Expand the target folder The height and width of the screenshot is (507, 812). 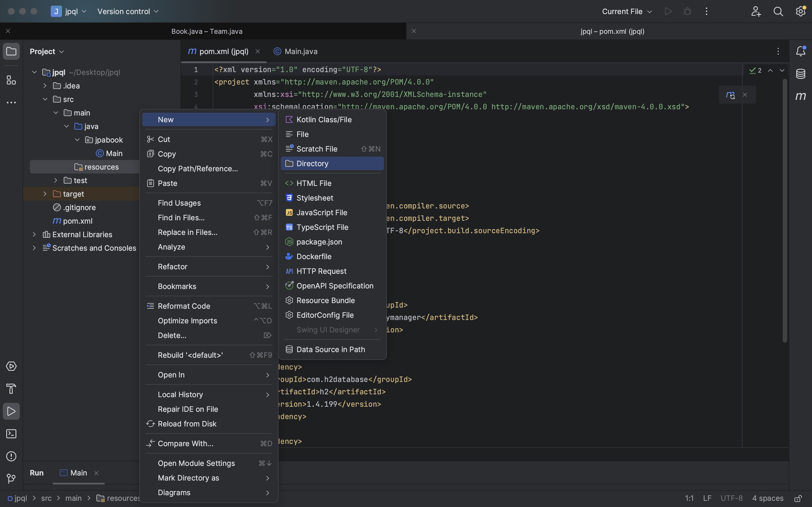click(45, 194)
